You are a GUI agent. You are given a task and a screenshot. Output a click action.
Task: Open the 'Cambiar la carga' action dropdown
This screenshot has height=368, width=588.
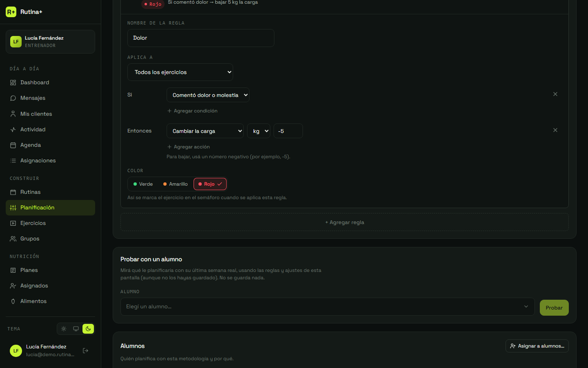click(205, 131)
